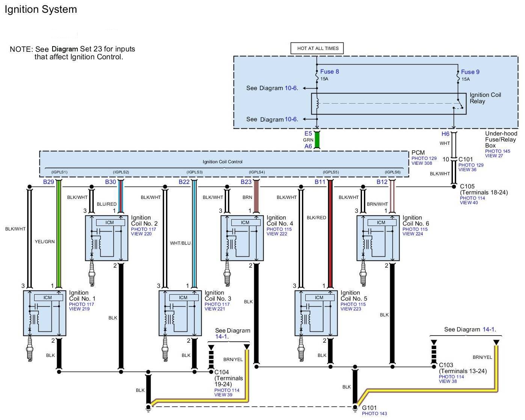Click the Fuse 8 symbol

pyautogui.click(x=317, y=78)
